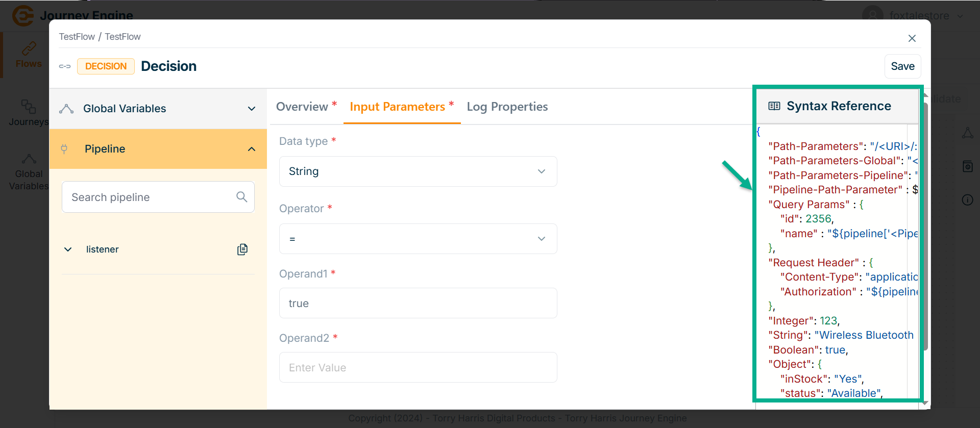Open the Data type String dropdown
The image size is (980, 428).
tap(418, 171)
